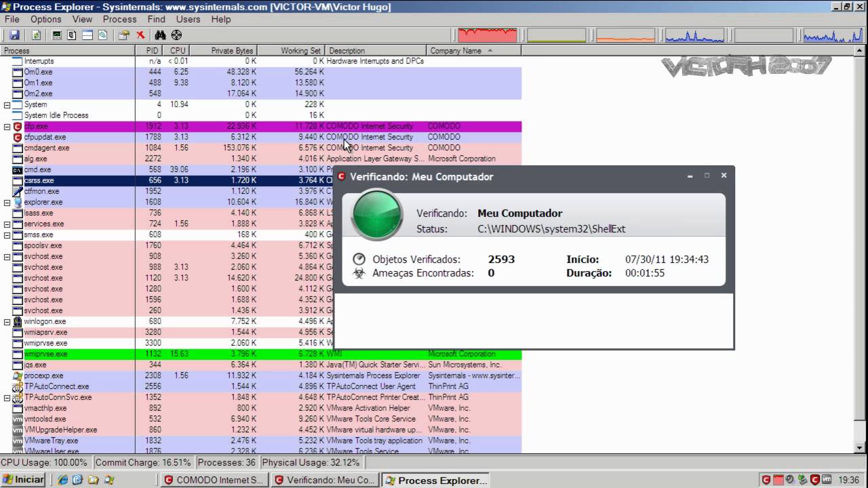Collapse the winlogon.exe tree node
Image resolution: width=868 pixels, height=488 pixels.
click(7, 321)
